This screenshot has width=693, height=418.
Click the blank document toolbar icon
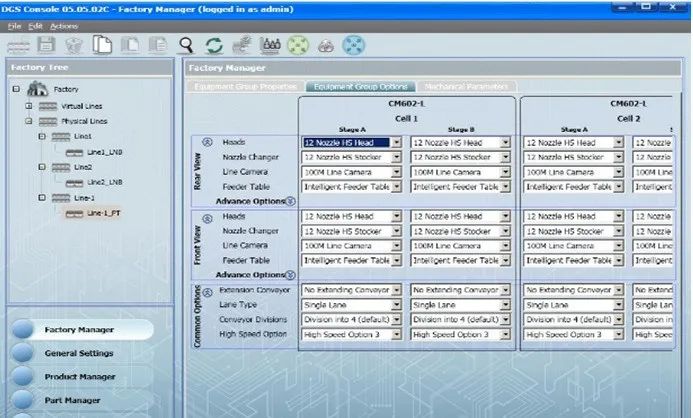click(101, 45)
